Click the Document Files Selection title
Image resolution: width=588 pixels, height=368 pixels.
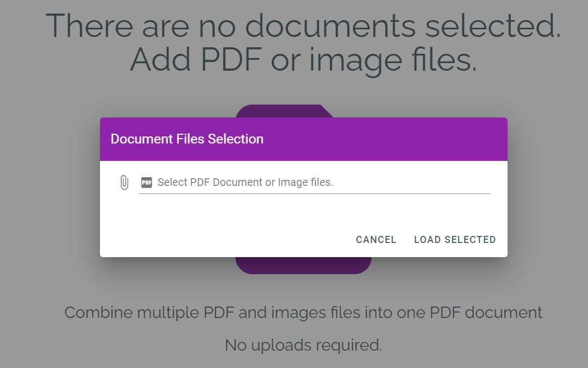187,139
